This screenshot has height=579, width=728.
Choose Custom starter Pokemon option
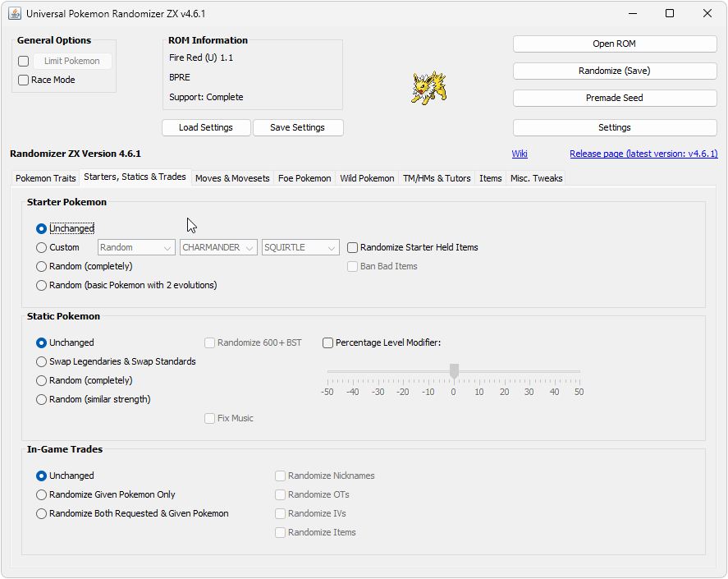(42, 247)
